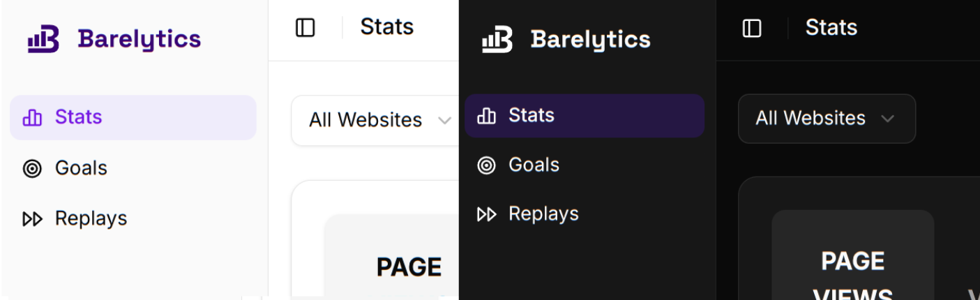
Task: Click the chevron arrow beside dark All Websites
Action: tap(887, 119)
